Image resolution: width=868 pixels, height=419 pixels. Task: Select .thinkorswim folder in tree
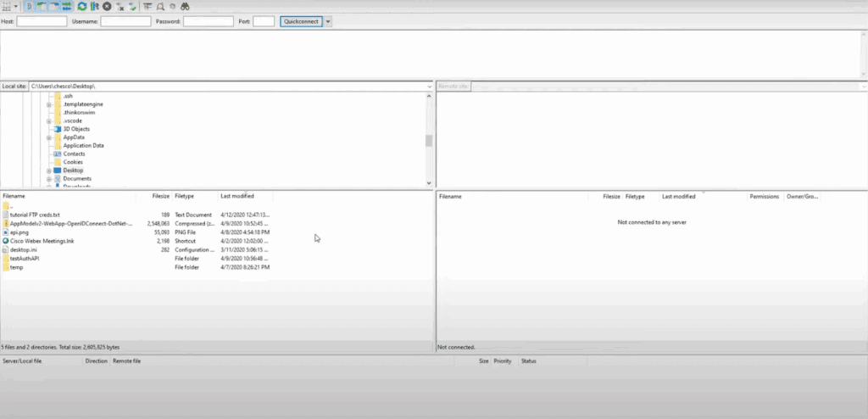pyautogui.click(x=79, y=113)
